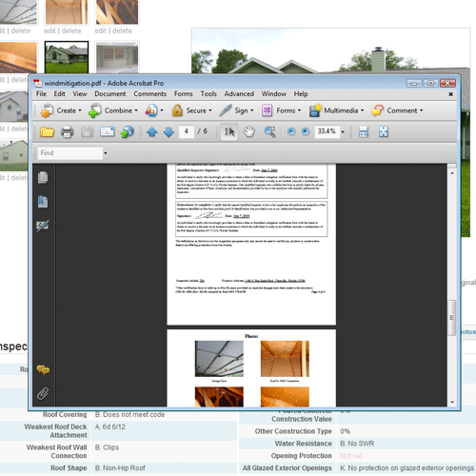Click the Collaborate people icon
Screen dimensions: 476x476
click(151, 110)
